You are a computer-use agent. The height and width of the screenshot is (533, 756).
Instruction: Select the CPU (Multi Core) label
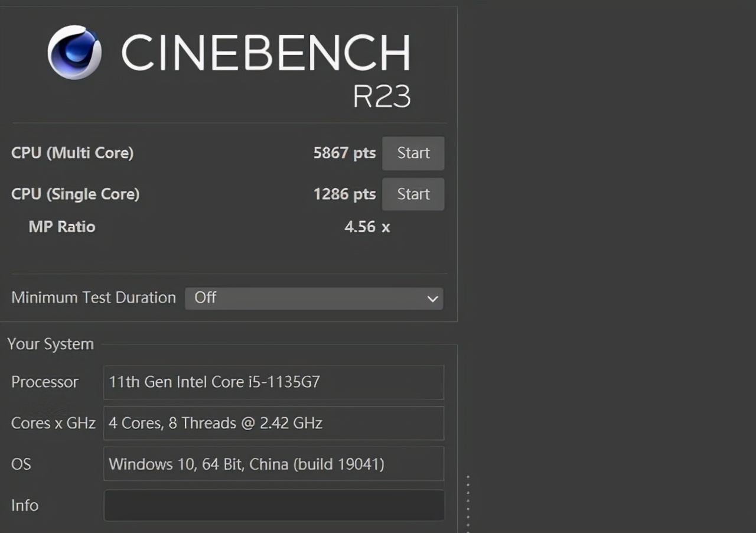[72, 153]
